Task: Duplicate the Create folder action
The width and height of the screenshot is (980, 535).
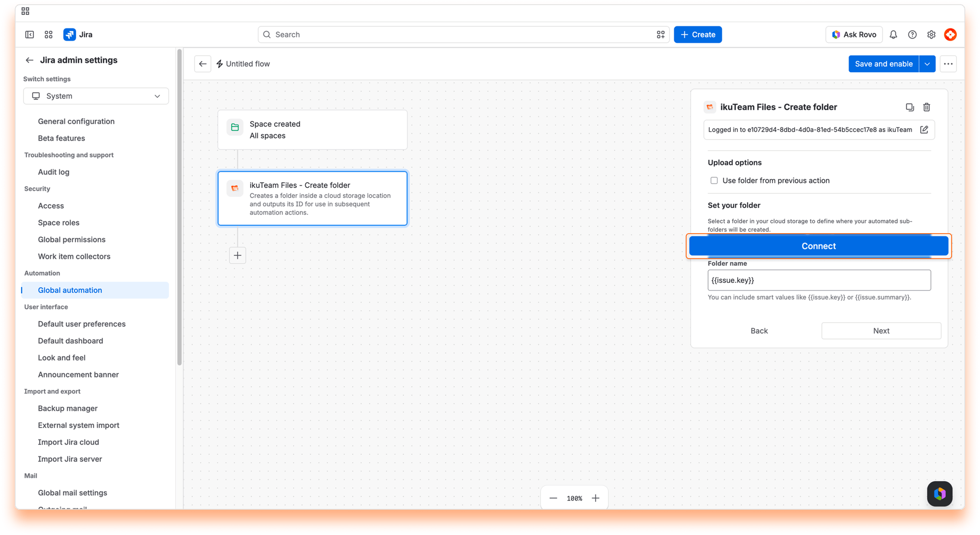Action: tap(910, 107)
